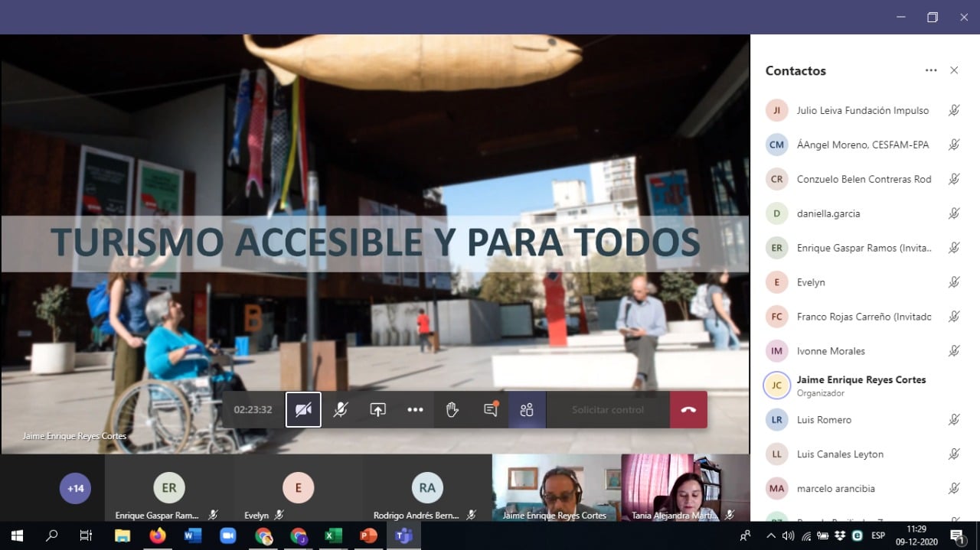Open the screen sharing options
Image resolution: width=980 pixels, height=550 pixels.
(377, 409)
